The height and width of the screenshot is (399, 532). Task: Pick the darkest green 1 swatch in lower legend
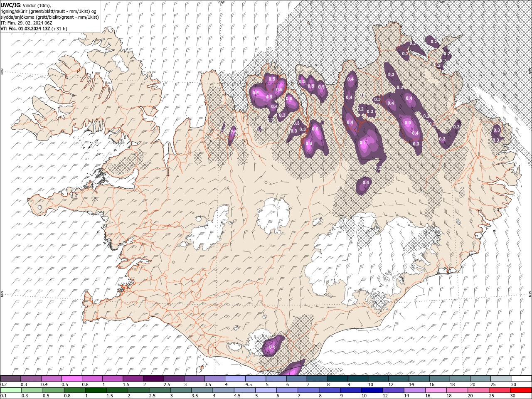tap(96, 390)
